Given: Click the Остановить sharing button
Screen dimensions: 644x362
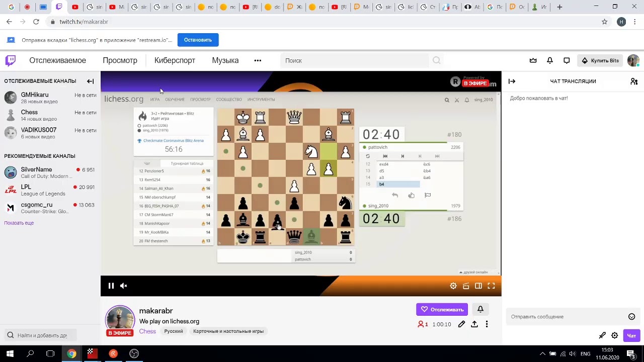Looking at the screenshot, I should [198, 40].
